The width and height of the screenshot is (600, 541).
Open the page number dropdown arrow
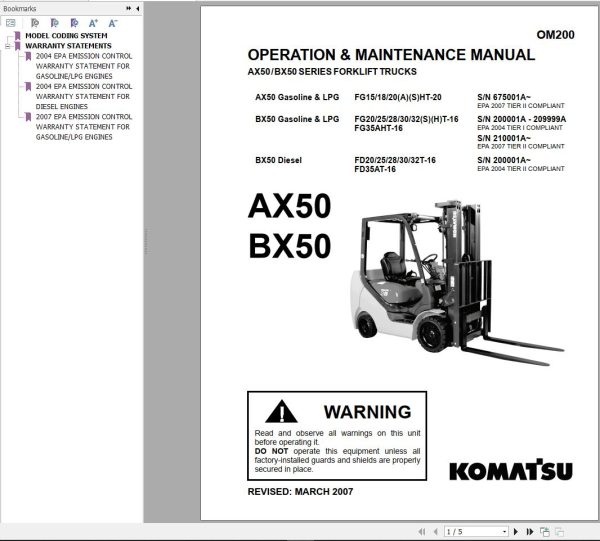(504, 531)
